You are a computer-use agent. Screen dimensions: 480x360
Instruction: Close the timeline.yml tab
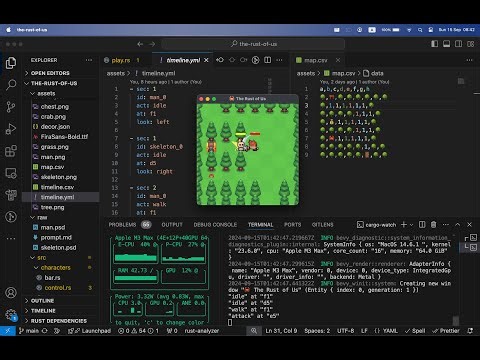pyautogui.click(x=206, y=60)
